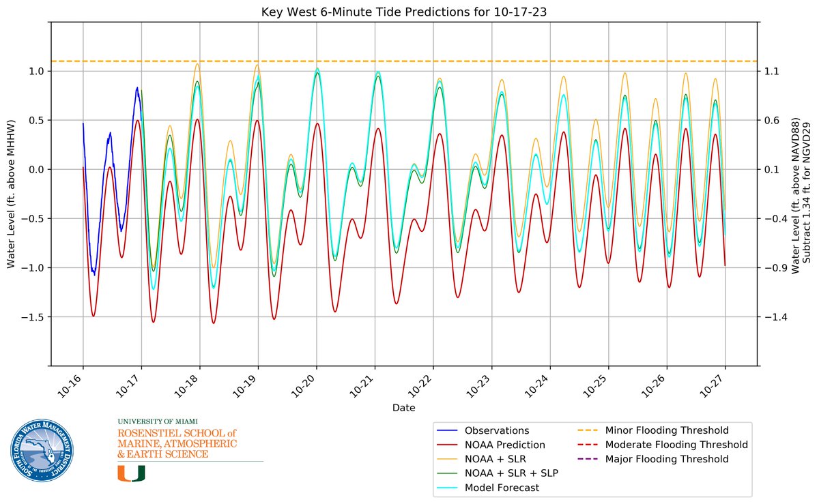Select the Model Forecast cyan line marker
819x504 pixels.
click(446, 488)
